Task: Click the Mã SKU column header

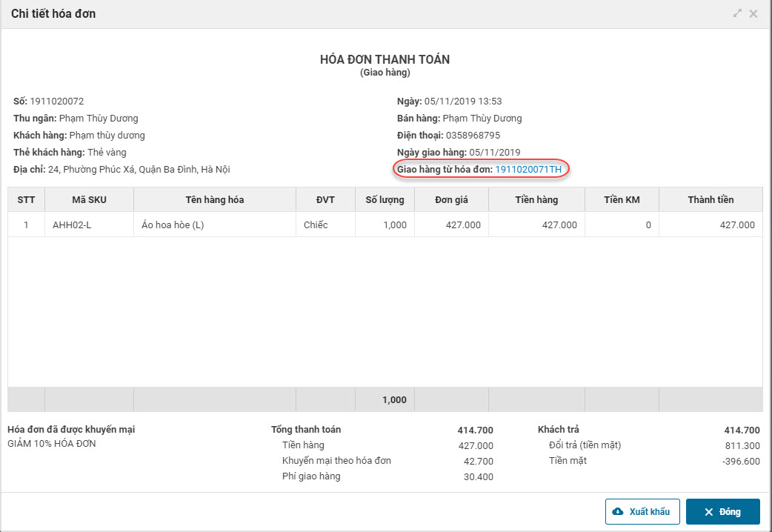Action: tap(89, 200)
